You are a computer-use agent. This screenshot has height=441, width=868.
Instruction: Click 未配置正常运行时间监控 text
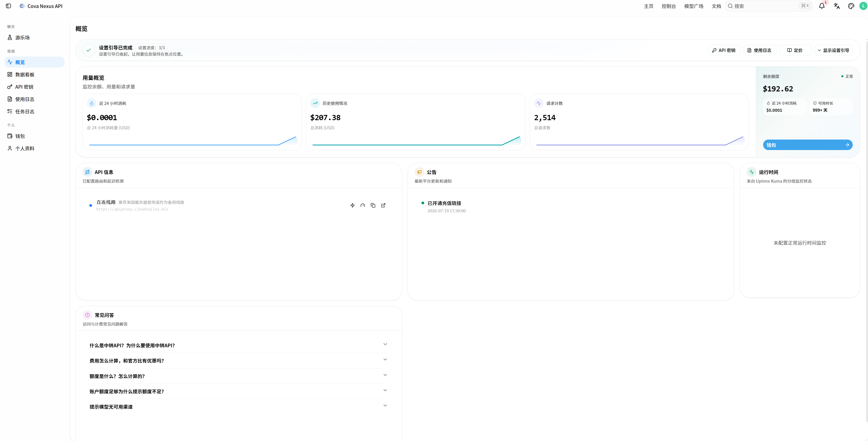coord(800,243)
